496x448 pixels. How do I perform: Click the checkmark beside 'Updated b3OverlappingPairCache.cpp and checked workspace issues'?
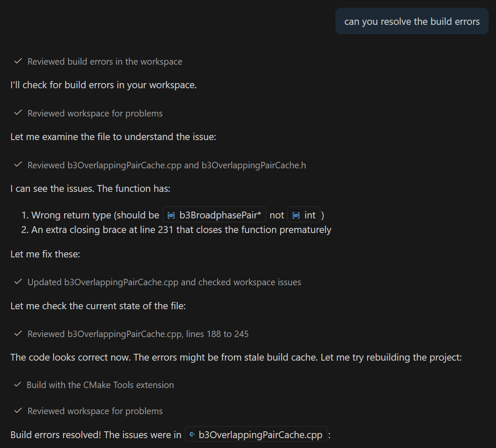(x=18, y=282)
